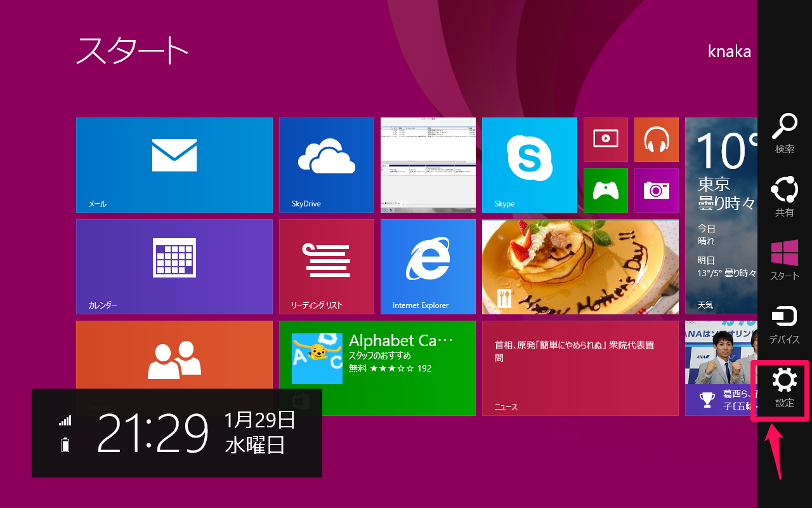Screen dimensions: 812x508
Task: Click the 10° temperature in weather tile
Action: (x=726, y=150)
